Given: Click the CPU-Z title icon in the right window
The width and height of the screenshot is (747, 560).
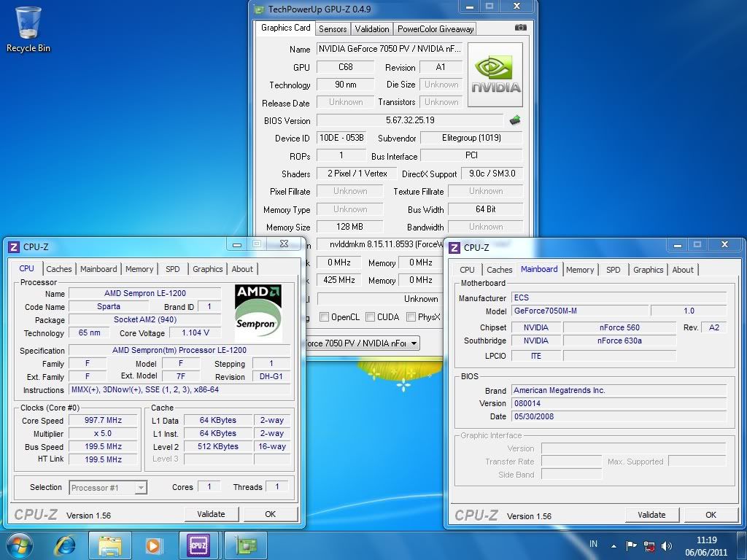Looking at the screenshot, I should click(454, 248).
